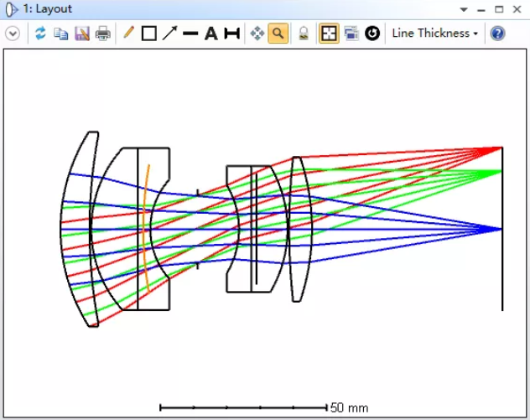The width and height of the screenshot is (530, 420).
Task: Open the blue help question mark
Action: pyautogui.click(x=497, y=34)
